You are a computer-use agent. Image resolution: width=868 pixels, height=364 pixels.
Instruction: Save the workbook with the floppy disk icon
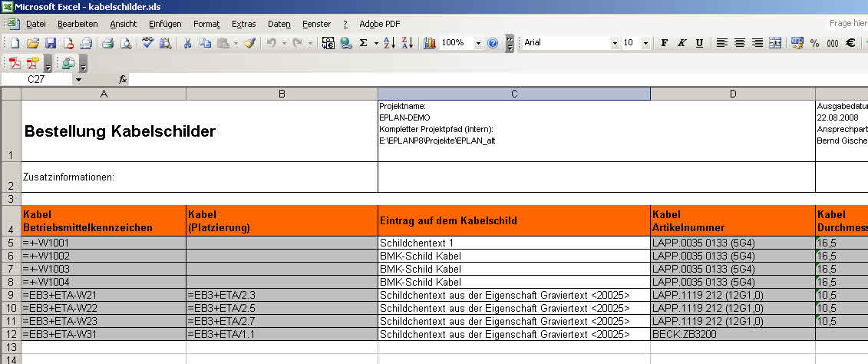51,43
